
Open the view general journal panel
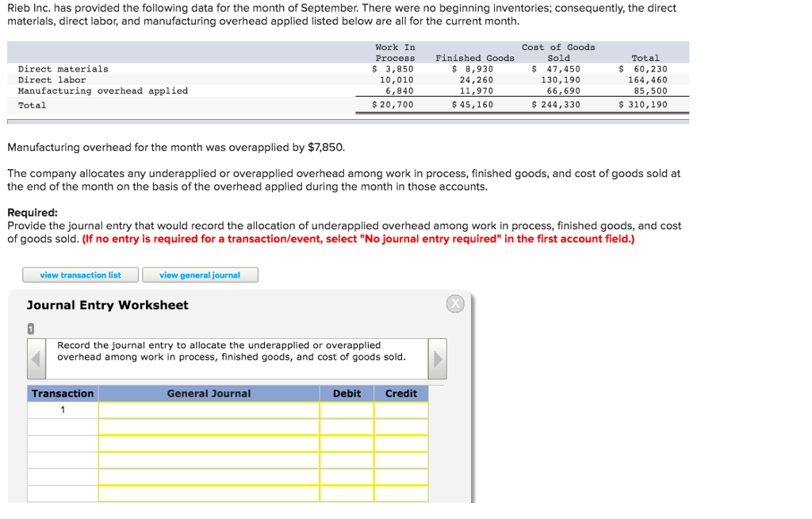click(x=200, y=275)
